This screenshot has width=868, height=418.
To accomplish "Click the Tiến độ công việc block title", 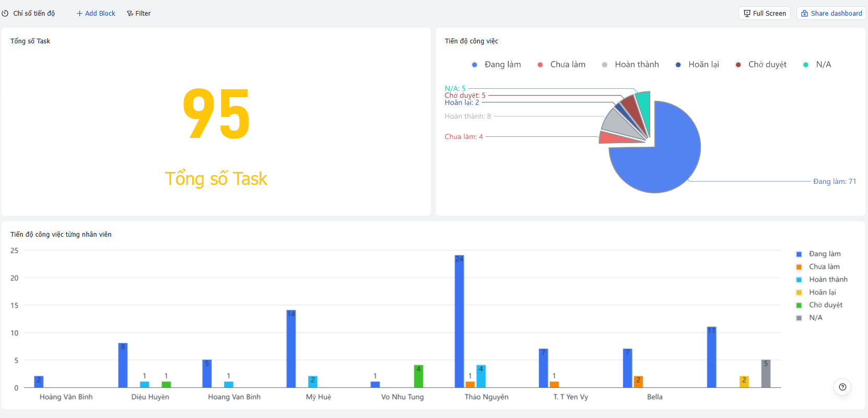I will (x=471, y=41).
